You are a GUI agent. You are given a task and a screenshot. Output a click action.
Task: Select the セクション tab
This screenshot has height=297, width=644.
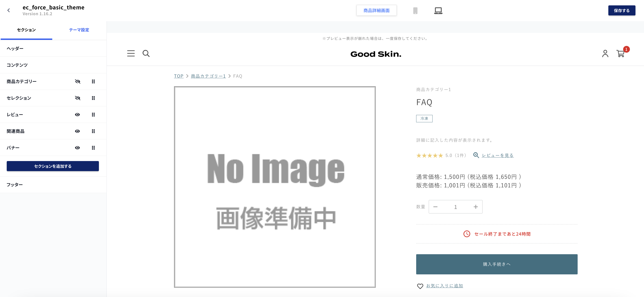[x=26, y=30]
